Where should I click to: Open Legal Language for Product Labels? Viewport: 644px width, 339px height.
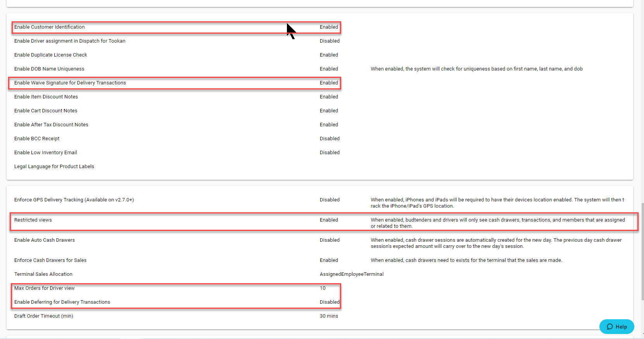pyautogui.click(x=54, y=167)
